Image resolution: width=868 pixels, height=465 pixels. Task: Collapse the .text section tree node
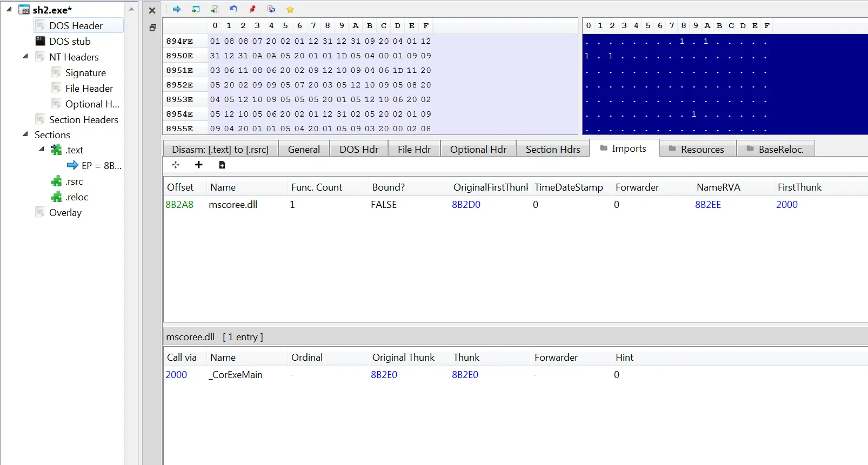(x=41, y=149)
